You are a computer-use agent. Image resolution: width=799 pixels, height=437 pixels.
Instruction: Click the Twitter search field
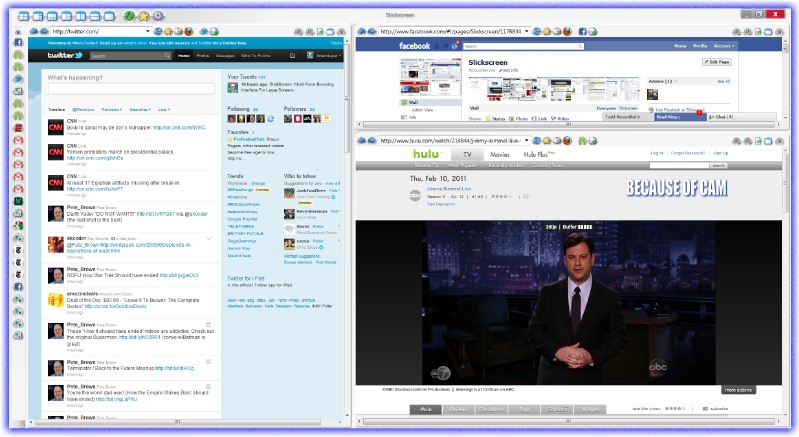click(131, 56)
